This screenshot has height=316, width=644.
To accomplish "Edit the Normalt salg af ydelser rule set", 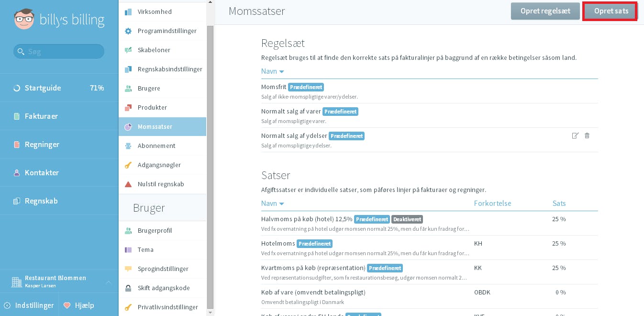I will (575, 135).
